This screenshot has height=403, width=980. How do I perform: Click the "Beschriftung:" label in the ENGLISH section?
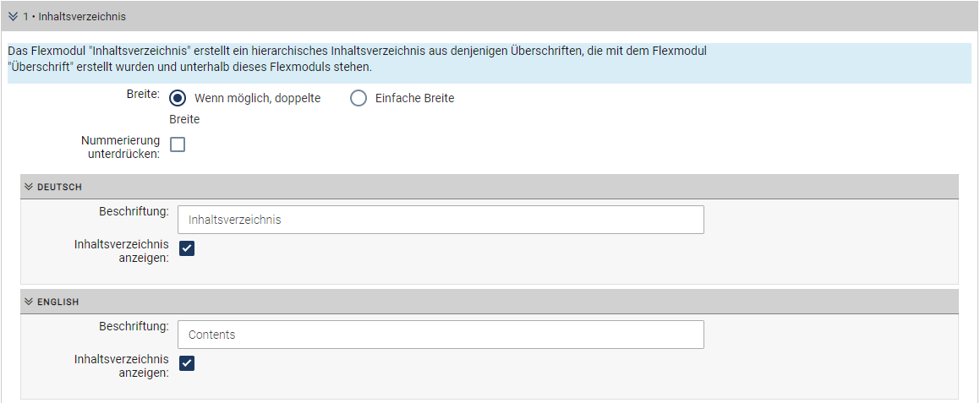(x=134, y=325)
